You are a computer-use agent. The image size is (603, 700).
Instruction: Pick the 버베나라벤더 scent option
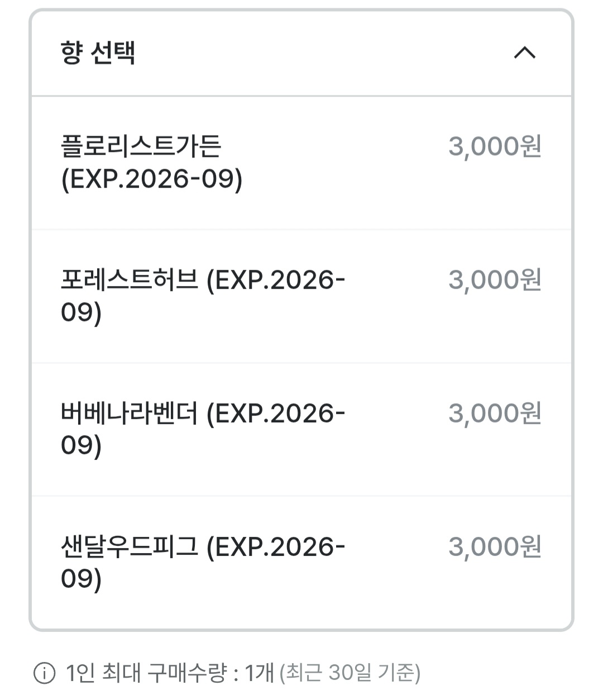[129, 413]
